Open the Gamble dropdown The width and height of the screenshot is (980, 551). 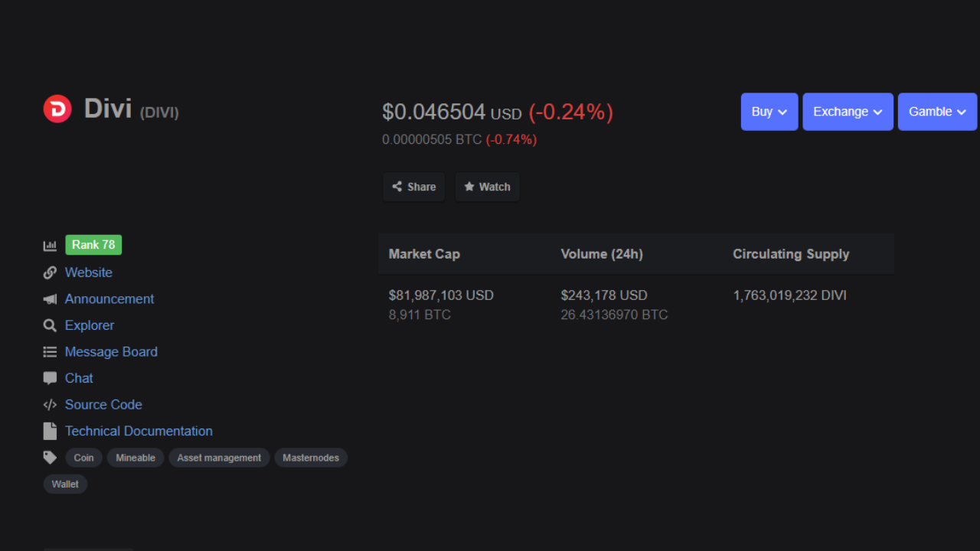pyautogui.click(x=937, y=112)
